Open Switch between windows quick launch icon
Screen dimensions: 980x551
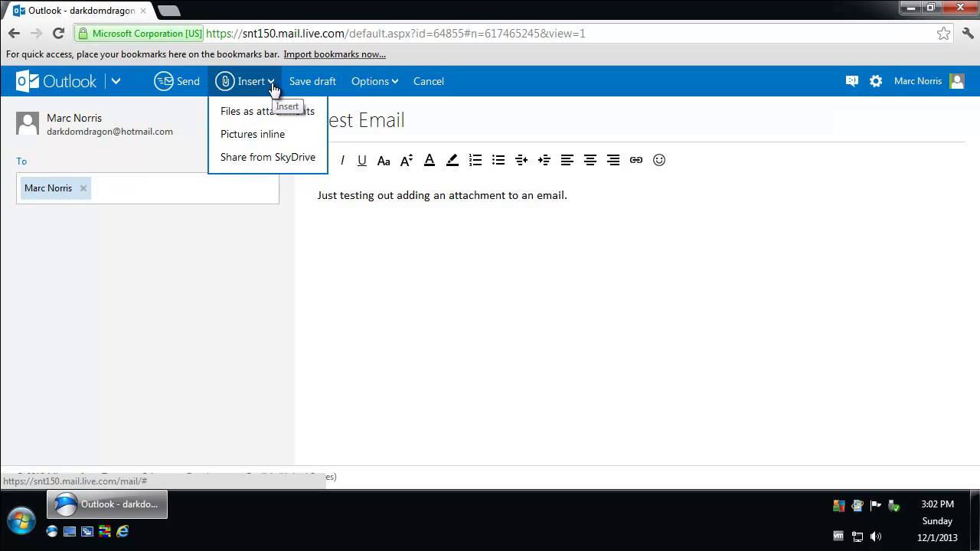pos(87,531)
